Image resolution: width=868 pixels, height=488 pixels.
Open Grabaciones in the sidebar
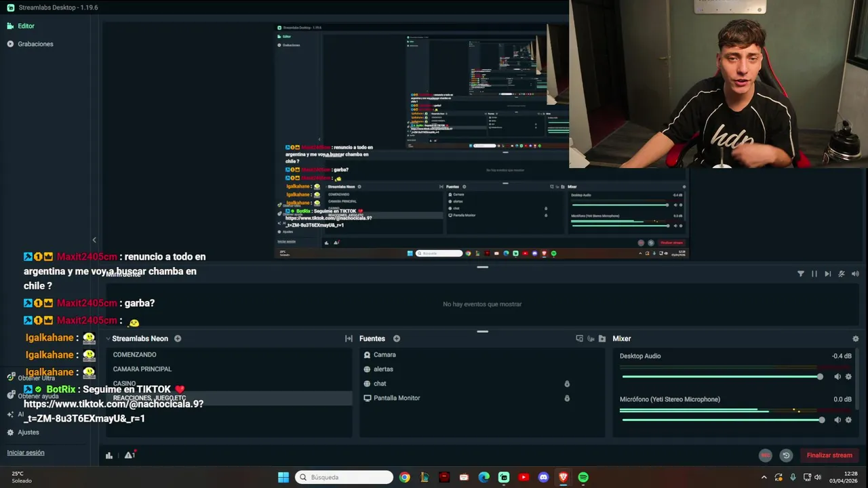click(x=30, y=44)
